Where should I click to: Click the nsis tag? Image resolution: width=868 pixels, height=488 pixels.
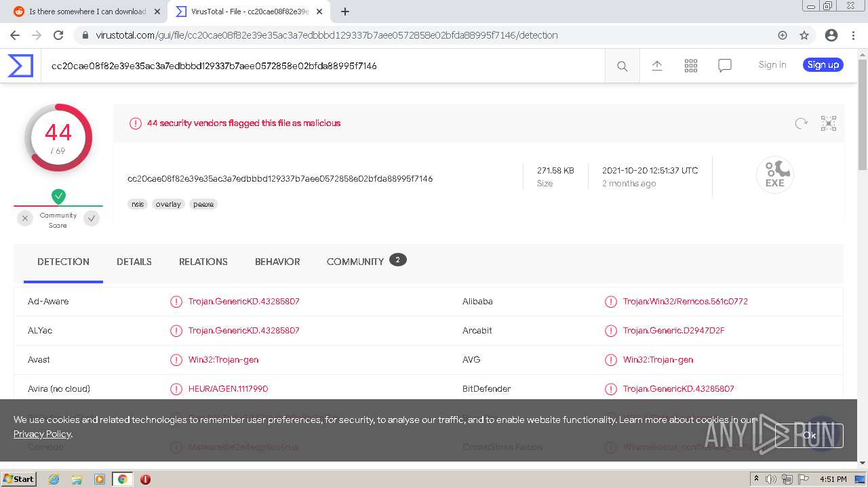138,204
